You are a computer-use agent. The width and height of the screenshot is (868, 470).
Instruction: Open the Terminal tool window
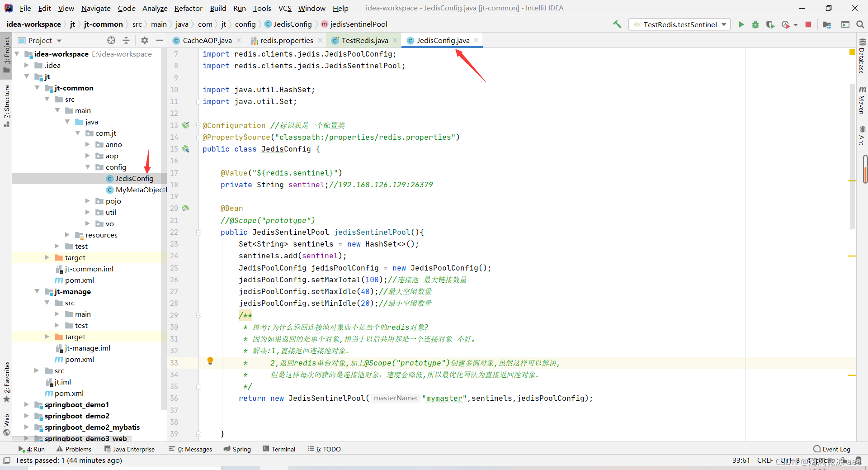pyautogui.click(x=279, y=449)
